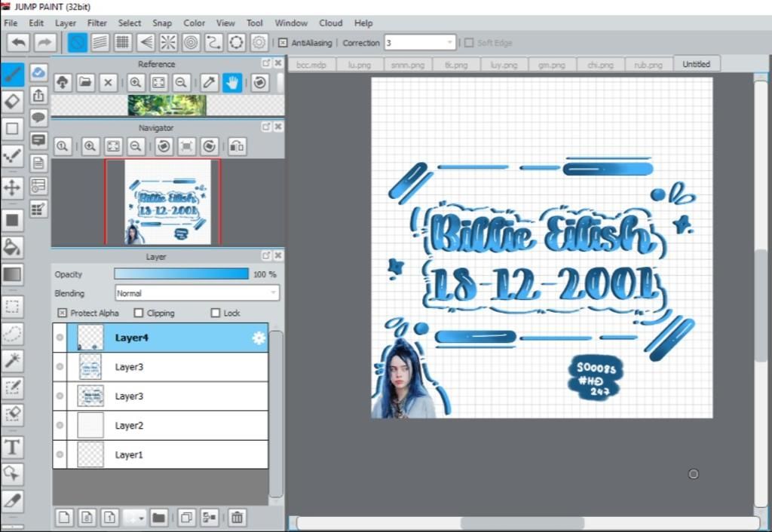Select the Brush tool in left toolbar
Viewport: 772px width, 532px height.
pos(12,75)
